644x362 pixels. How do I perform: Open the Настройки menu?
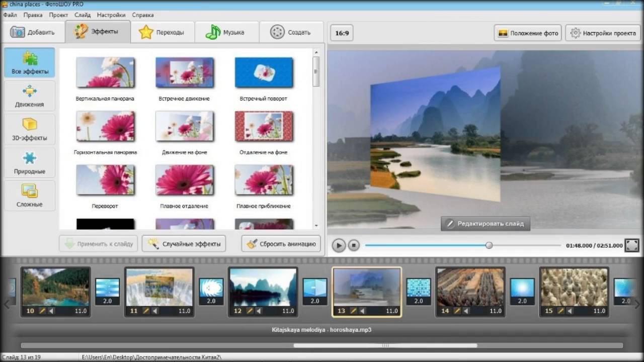coord(111,15)
